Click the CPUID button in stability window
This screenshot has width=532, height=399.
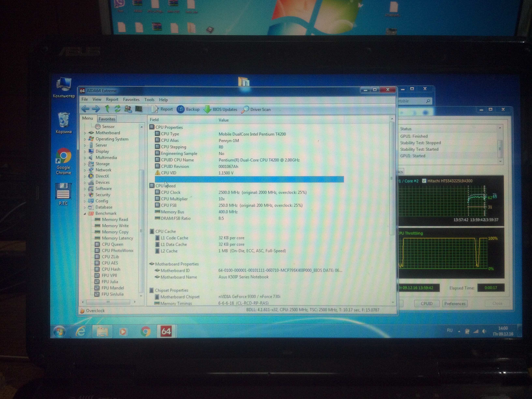[426, 303]
